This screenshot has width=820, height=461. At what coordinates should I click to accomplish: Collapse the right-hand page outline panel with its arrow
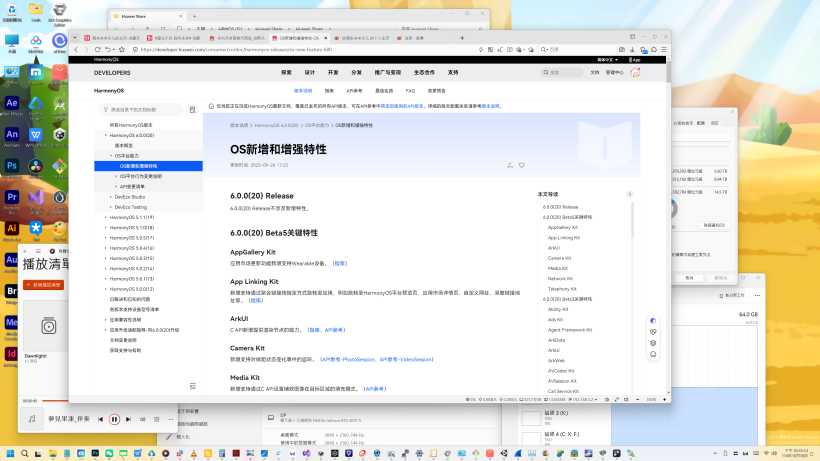coord(630,194)
